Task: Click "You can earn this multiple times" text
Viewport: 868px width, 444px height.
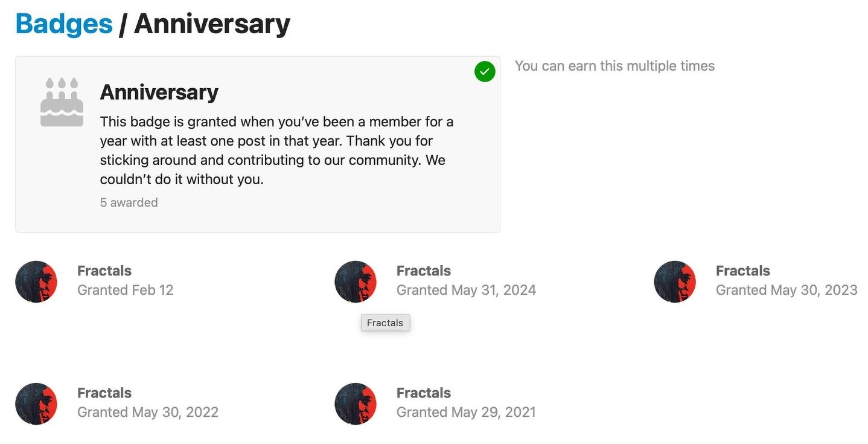Action: (x=614, y=66)
